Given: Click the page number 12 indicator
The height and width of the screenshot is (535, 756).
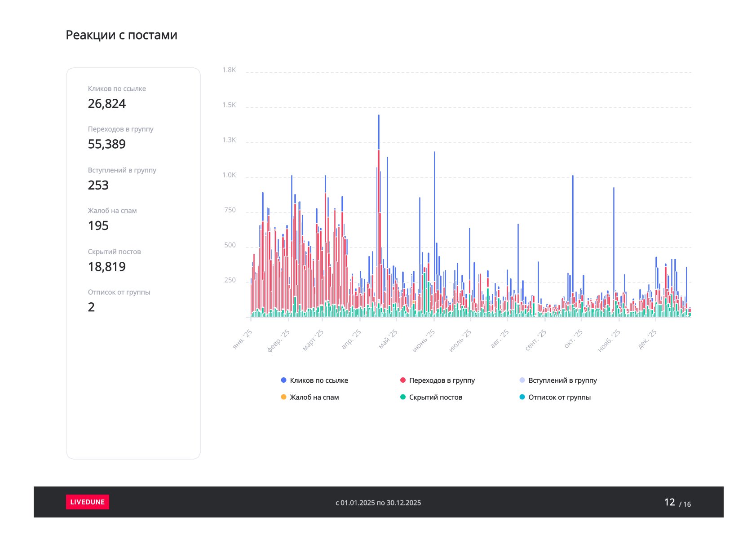Looking at the screenshot, I should tap(670, 502).
